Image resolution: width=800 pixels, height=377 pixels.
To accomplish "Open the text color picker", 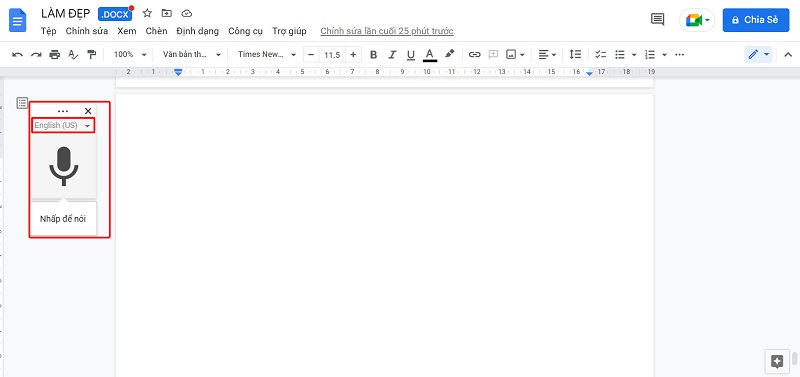I will pyautogui.click(x=430, y=55).
